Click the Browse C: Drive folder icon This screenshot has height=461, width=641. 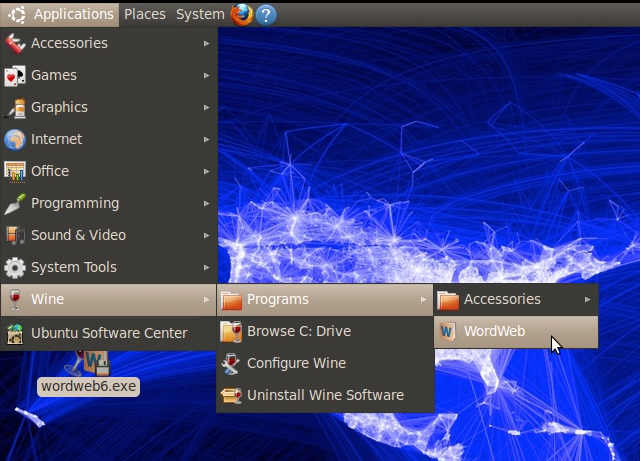pos(231,331)
